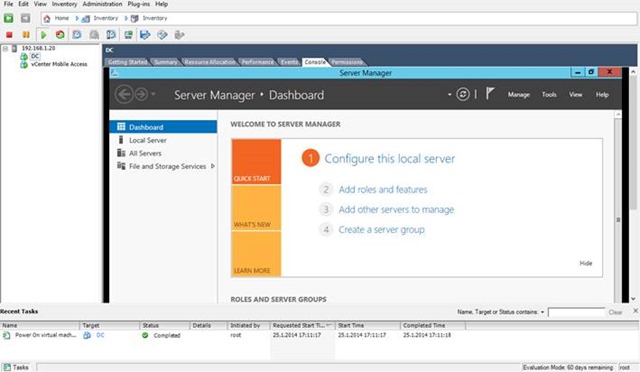The height and width of the screenshot is (372, 640).
Task: Click Configure this local server link
Action: tap(389, 158)
